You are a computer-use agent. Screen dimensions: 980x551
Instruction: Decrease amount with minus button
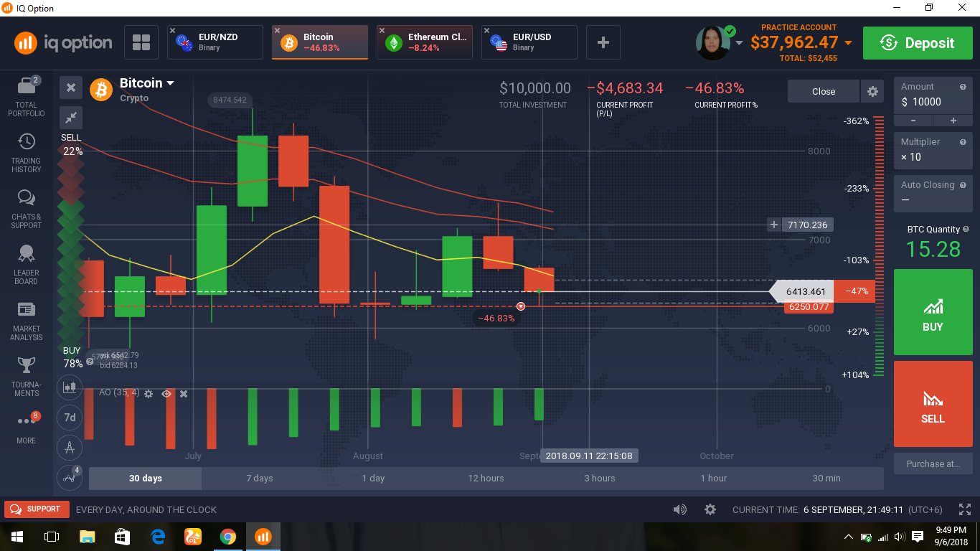coord(914,121)
